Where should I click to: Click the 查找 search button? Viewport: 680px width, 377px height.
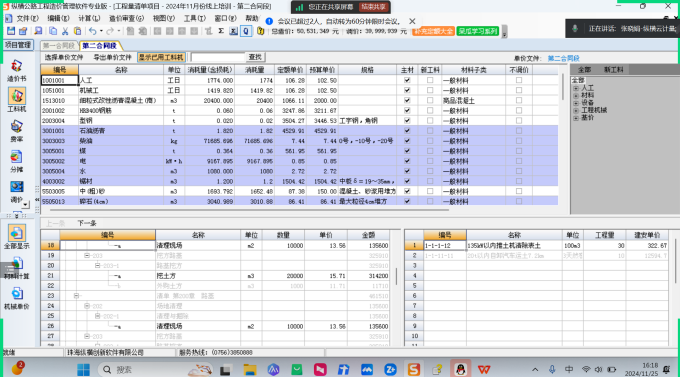click(255, 57)
